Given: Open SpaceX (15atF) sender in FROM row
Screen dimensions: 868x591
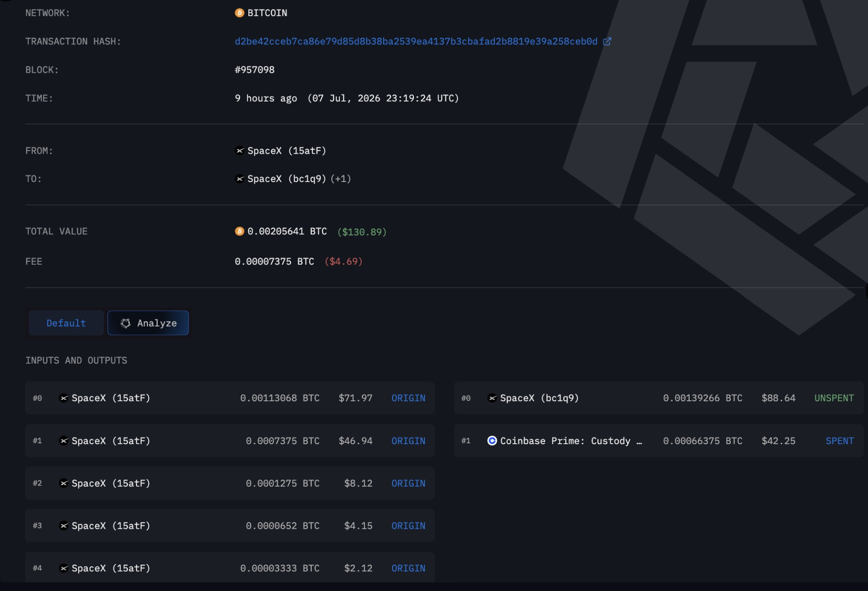Looking at the screenshot, I should click(x=287, y=150).
